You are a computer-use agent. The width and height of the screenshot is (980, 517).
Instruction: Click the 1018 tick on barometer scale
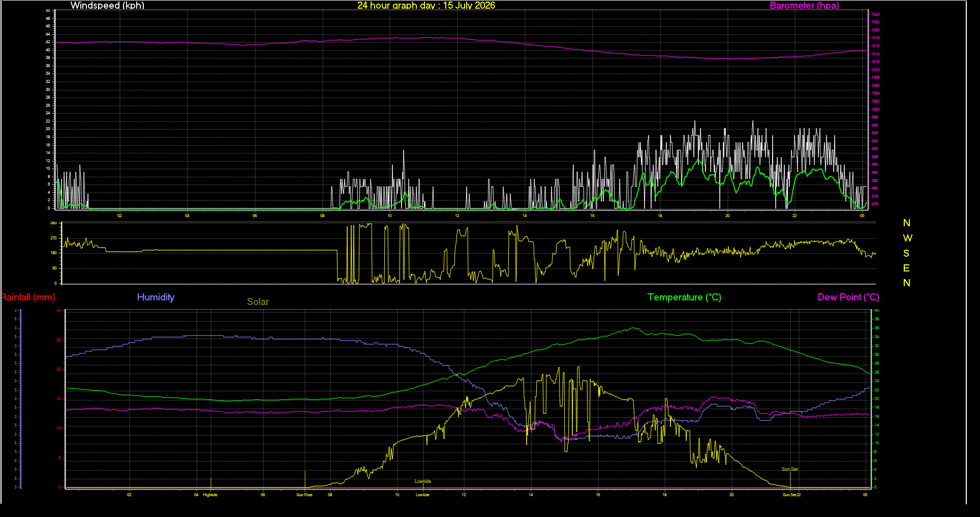876,38
